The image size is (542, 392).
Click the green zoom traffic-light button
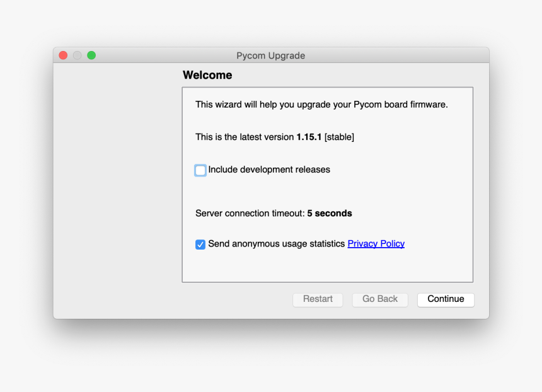91,55
